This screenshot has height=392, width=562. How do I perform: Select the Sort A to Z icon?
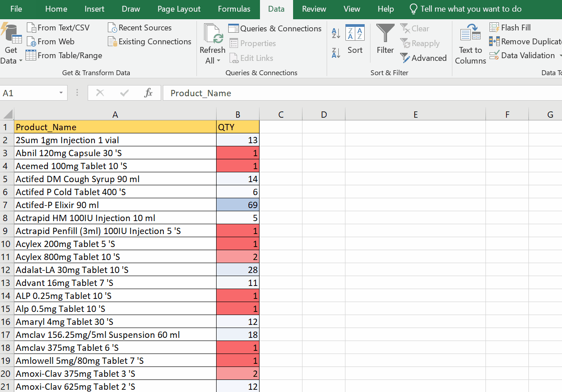pyautogui.click(x=336, y=32)
